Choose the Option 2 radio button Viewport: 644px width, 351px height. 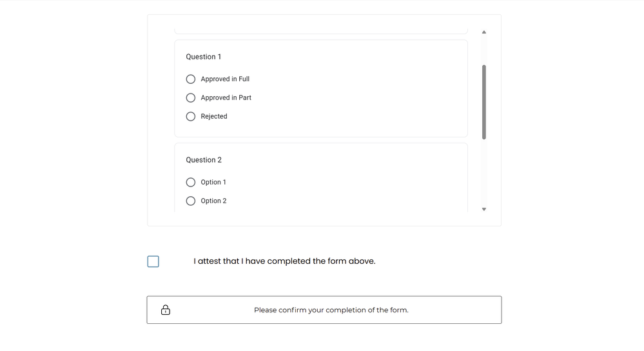click(191, 201)
